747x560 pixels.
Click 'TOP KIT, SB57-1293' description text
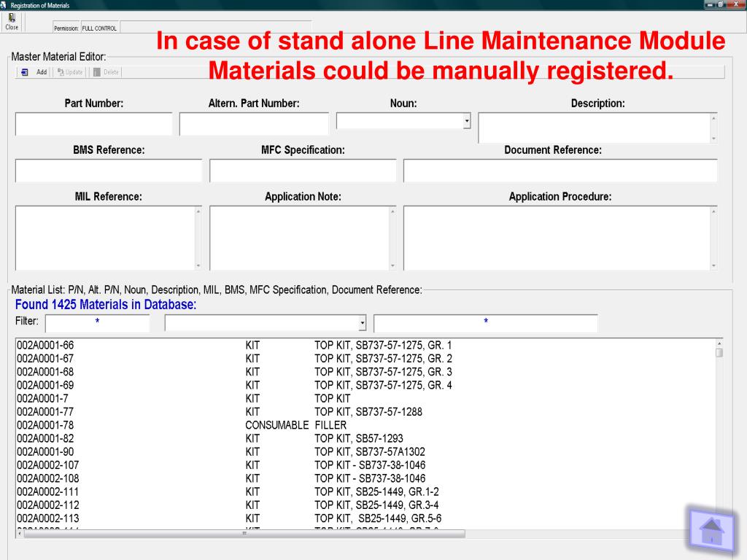pos(359,438)
